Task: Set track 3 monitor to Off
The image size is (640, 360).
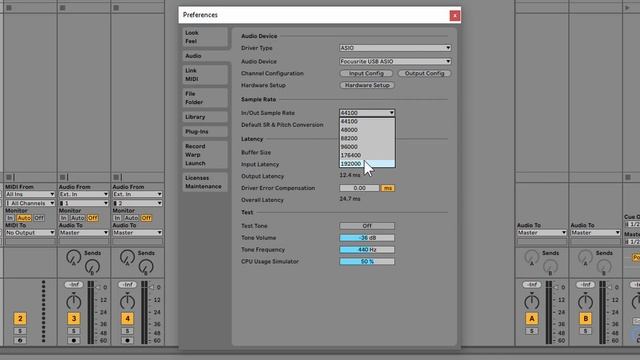Action: (93, 218)
